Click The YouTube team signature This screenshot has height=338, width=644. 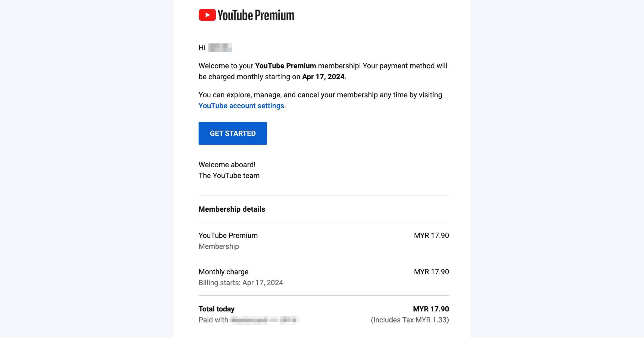coord(229,176)
